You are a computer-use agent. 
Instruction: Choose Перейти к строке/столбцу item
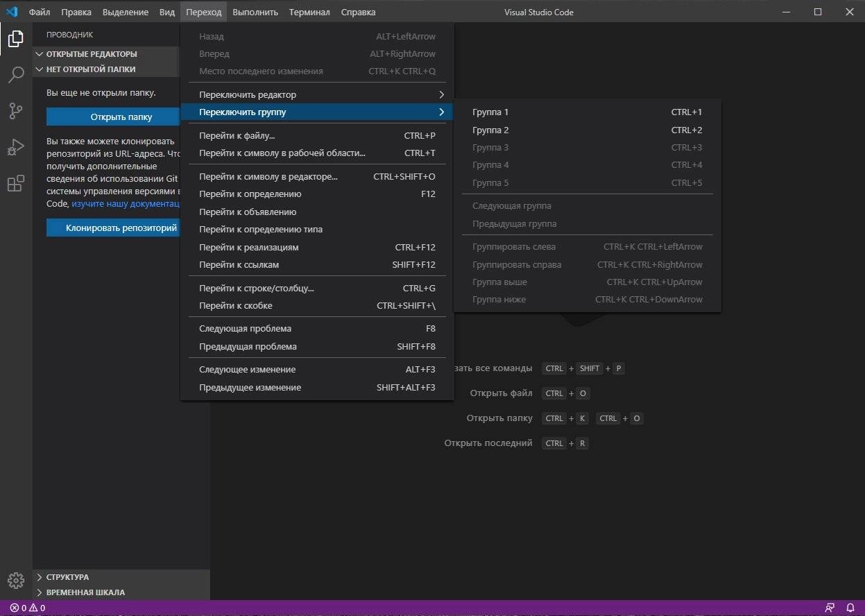(x=317, y=289)
